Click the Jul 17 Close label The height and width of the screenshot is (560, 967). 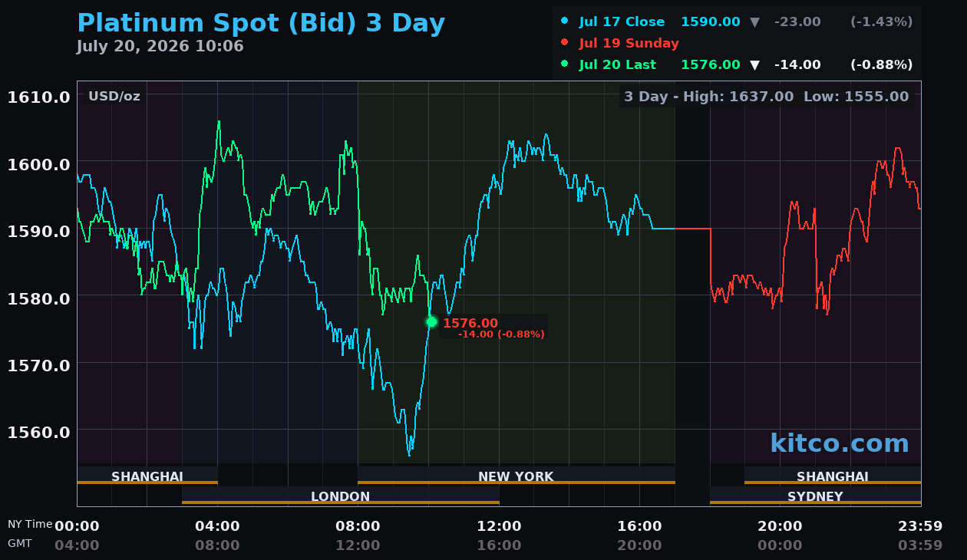click(x=622, y=21)
